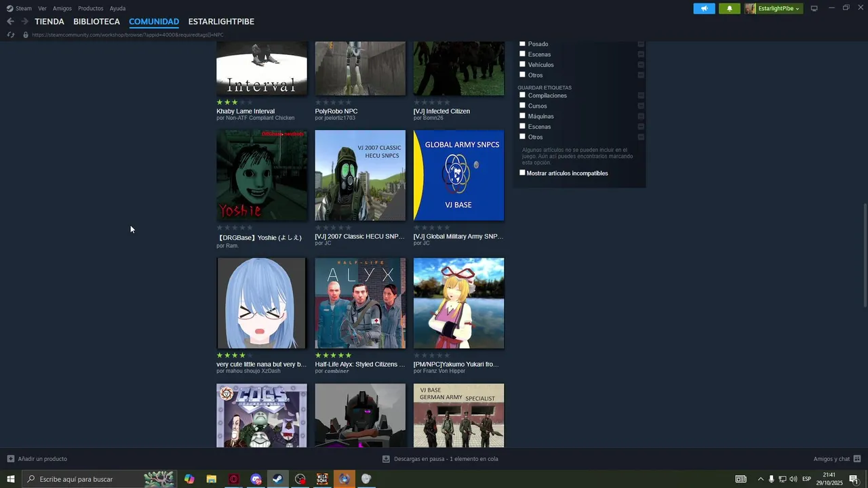Open the Yakumo Yukari thumbnail
Image resolution: width=868 pixels, height=488 pixels.
(x=458, y=303)
